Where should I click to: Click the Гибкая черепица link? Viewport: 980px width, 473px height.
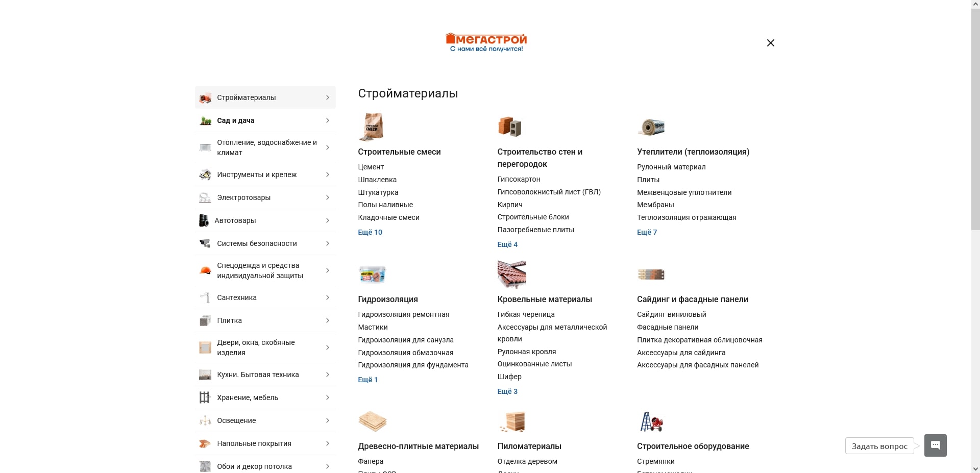pyautogui.click(x=526, y=314)
